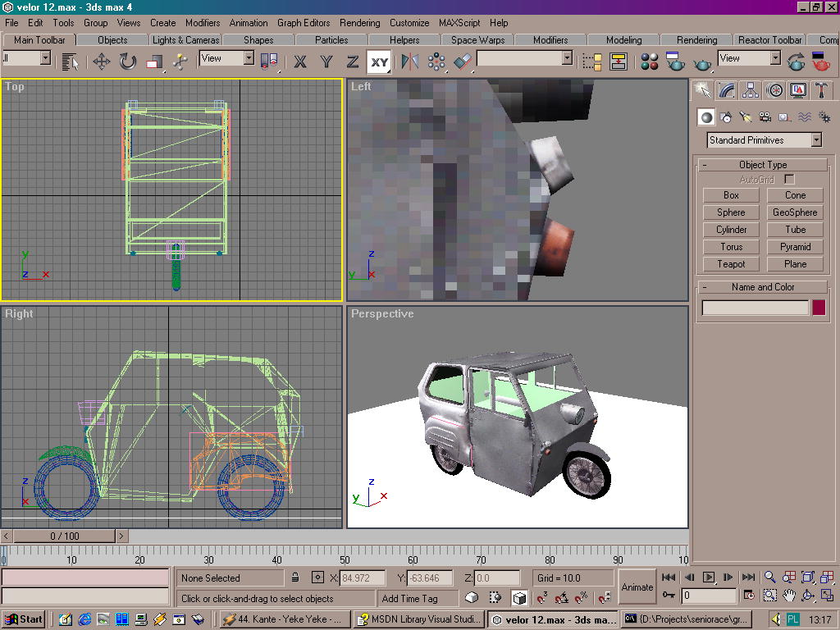Enable the AutoGrid checkbox
The height and width of the screenshot is (630, 840).
(789, 179)
